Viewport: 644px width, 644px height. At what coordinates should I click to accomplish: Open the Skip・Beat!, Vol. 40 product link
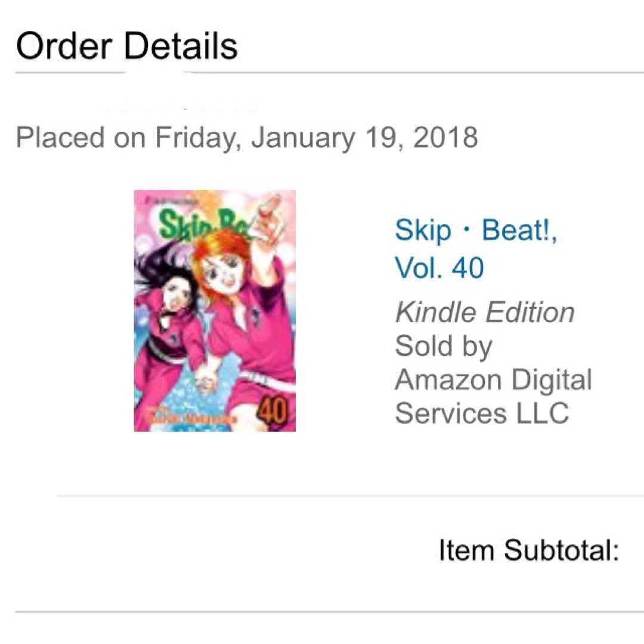[475, 231]
